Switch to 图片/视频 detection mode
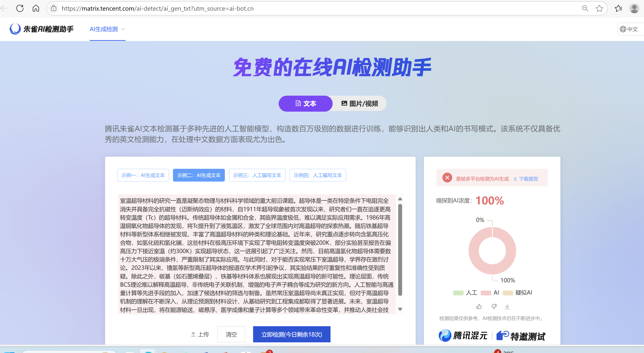This screenshot has width=644, height=353. [x=359, y=103]
